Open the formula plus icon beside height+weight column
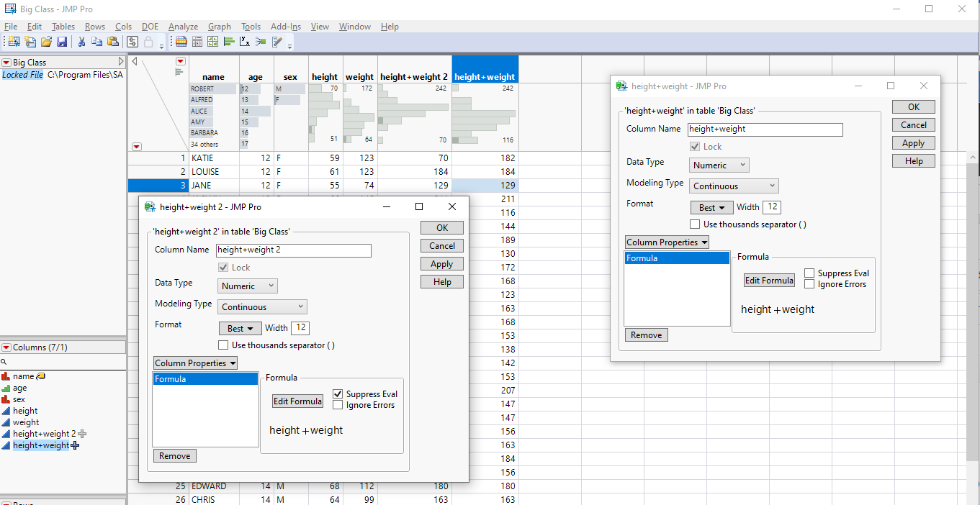Image resolution: width=980 pixels, height=505 pixels. point(74,445)
